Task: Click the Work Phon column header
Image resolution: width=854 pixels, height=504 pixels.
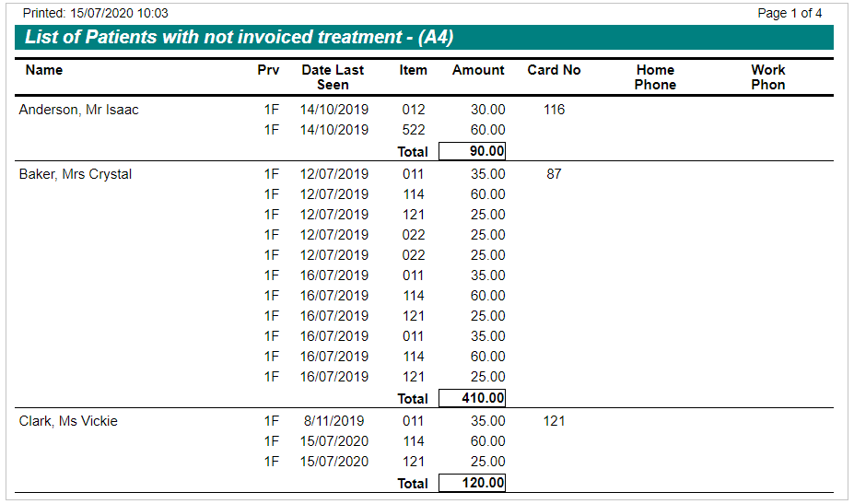Action: pos(768,77)
